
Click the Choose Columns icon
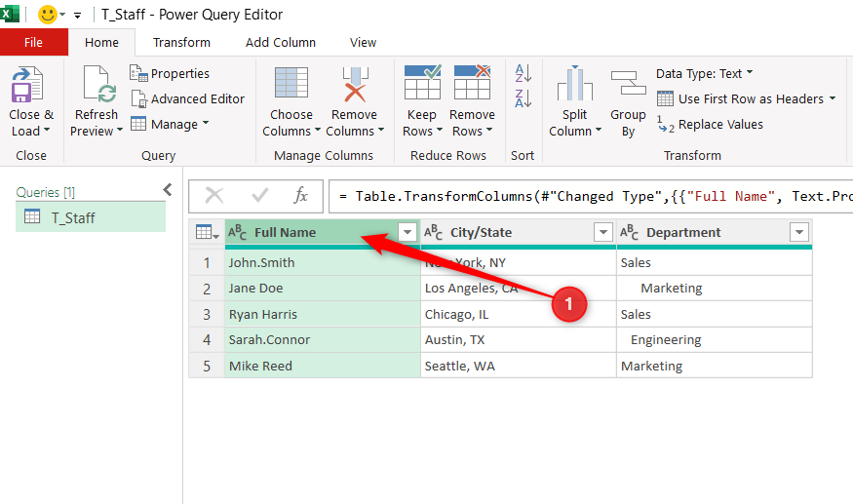point(291,83)
